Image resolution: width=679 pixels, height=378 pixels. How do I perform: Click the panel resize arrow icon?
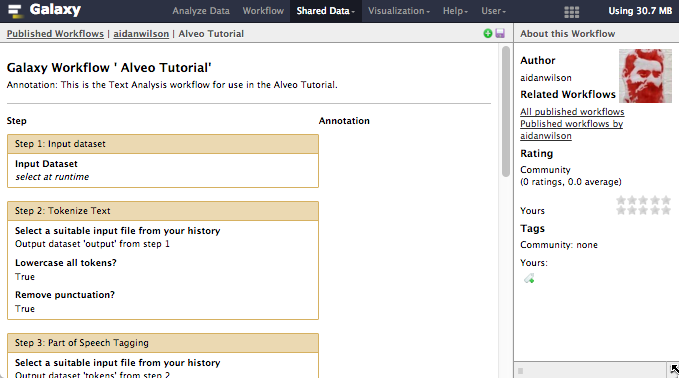[x=674, y=369]
